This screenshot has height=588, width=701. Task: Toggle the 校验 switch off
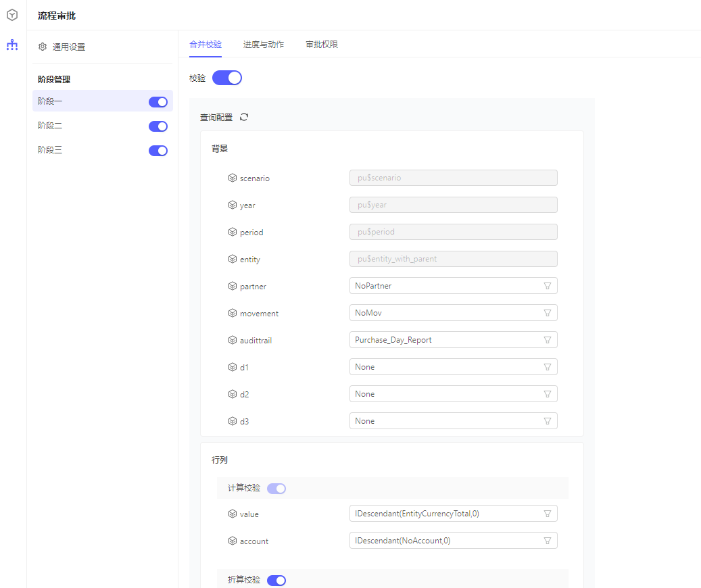227,78
